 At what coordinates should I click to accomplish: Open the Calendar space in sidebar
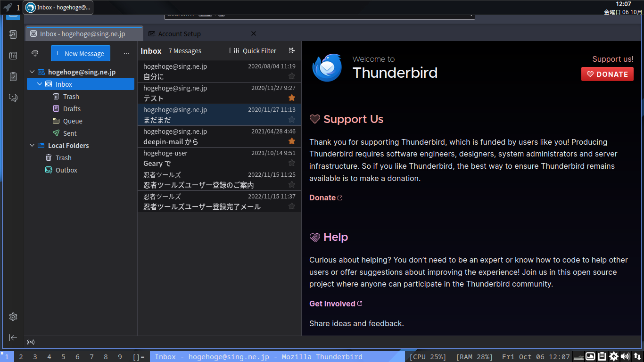pyautogui.click(x=13, y=56)
